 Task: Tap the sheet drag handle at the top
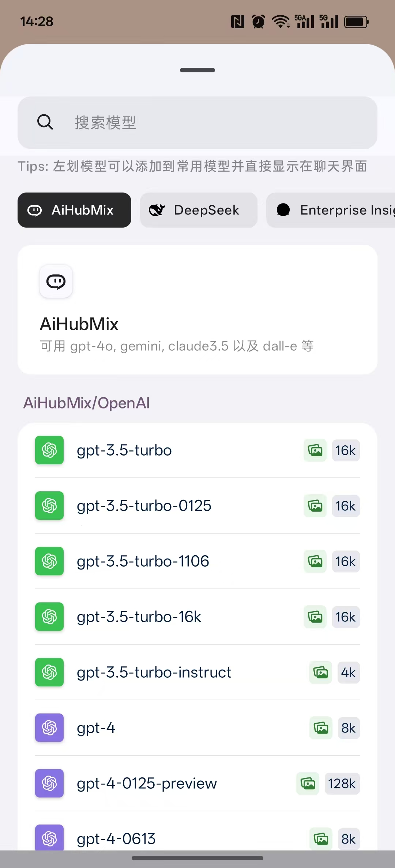tap(197, 70)
